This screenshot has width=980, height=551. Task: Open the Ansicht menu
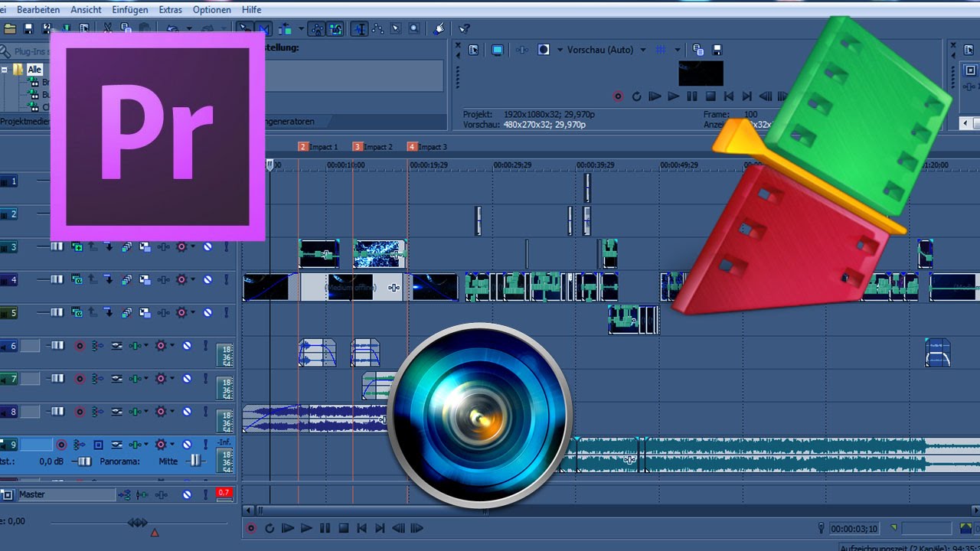tap(85, 10)
